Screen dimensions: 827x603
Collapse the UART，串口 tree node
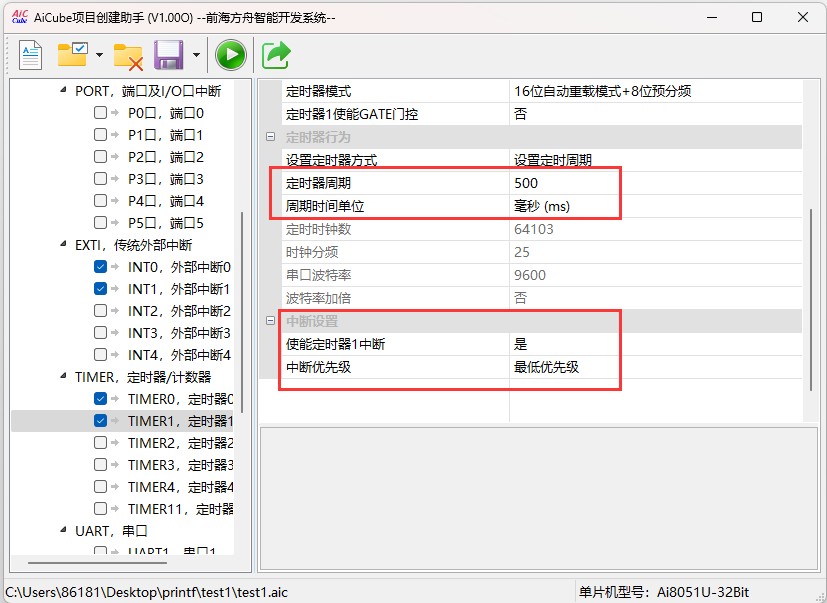[x=63, y=530]
